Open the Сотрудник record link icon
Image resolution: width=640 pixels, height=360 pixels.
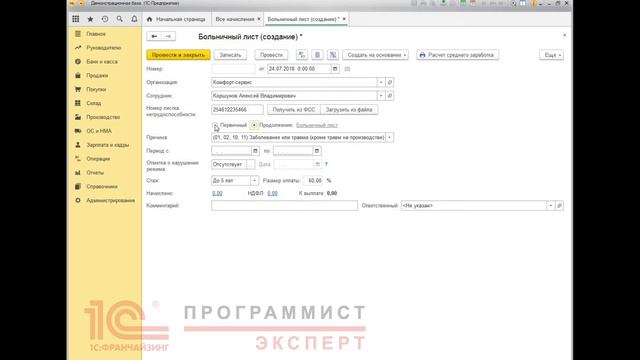(x=389, y=96)
